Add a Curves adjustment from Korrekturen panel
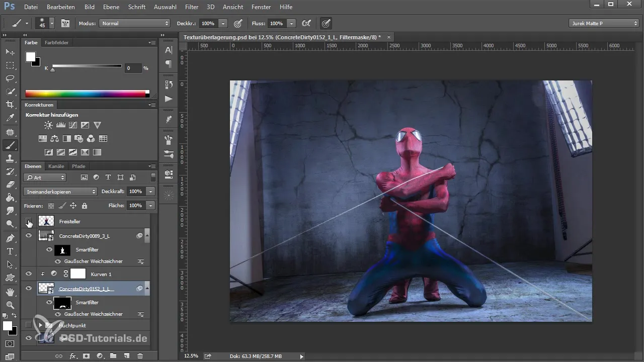The width and height of the screenshot is (644, 362). [73, 125]
